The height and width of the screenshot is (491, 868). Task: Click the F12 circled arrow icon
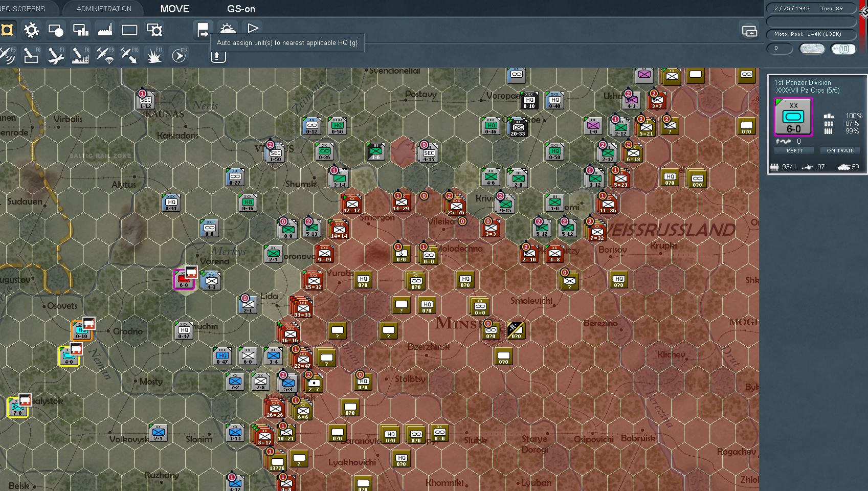point(179,55)
